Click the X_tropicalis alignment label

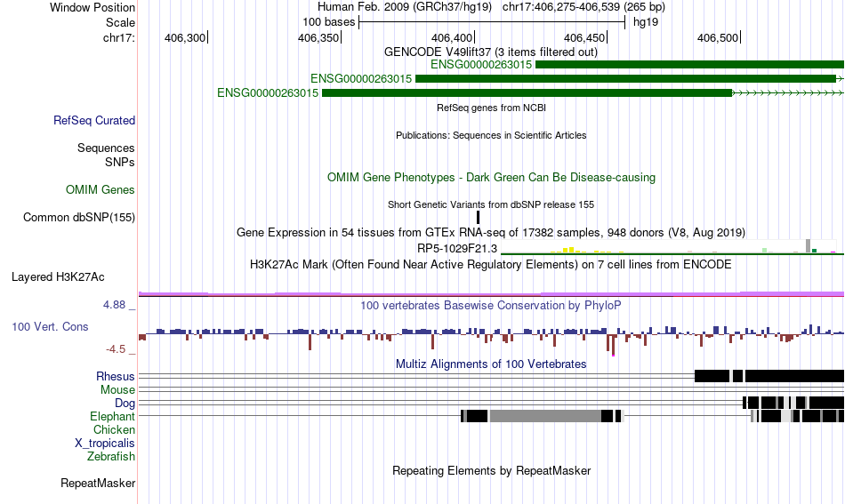point(105,444)
